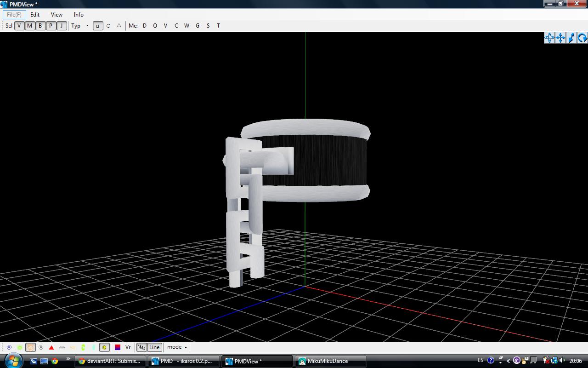The width and height of the screenshot is (588, 368).
Task: Open the File(F) menu
Action: (x=14, y=15)
